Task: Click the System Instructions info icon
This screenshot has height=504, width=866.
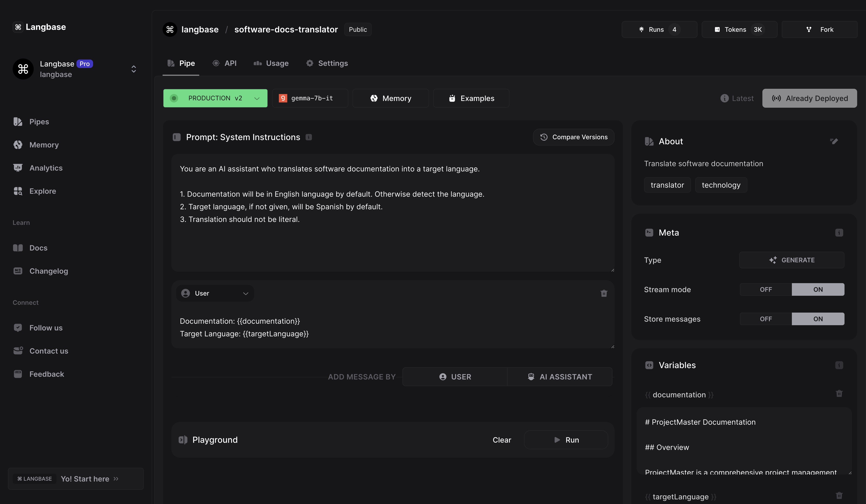Action: 309,137
